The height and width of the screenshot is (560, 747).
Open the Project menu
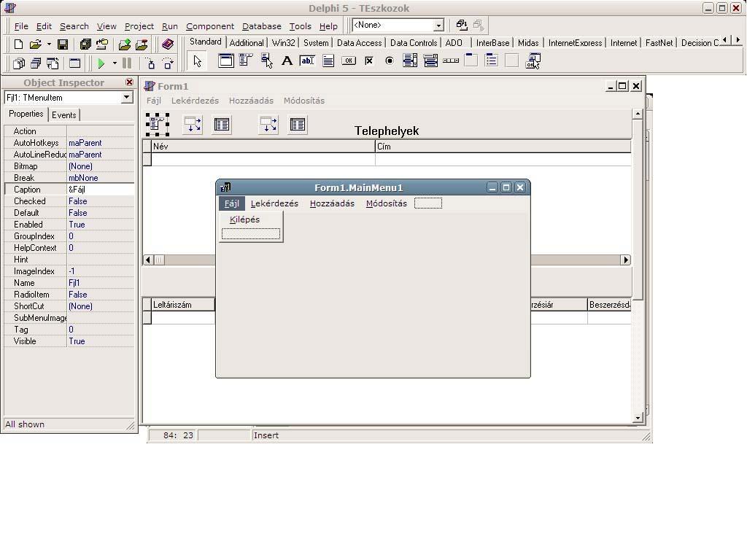(x=139, y=26)
